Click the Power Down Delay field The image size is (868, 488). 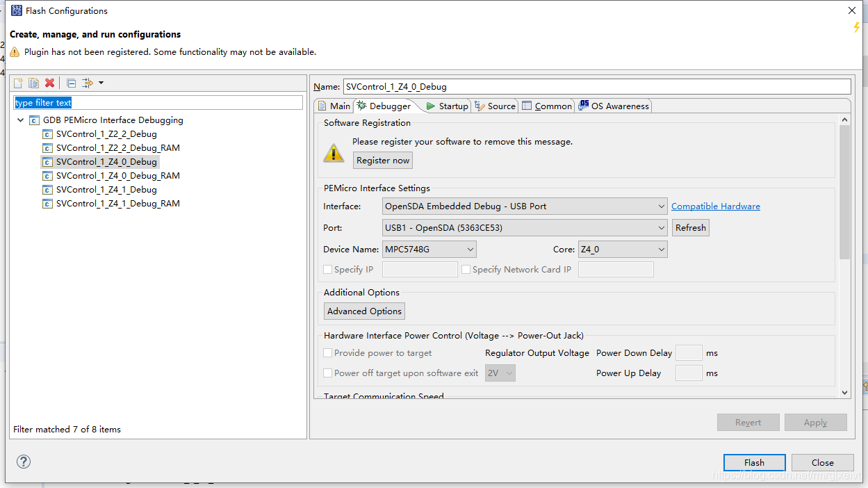click(689, 352)
